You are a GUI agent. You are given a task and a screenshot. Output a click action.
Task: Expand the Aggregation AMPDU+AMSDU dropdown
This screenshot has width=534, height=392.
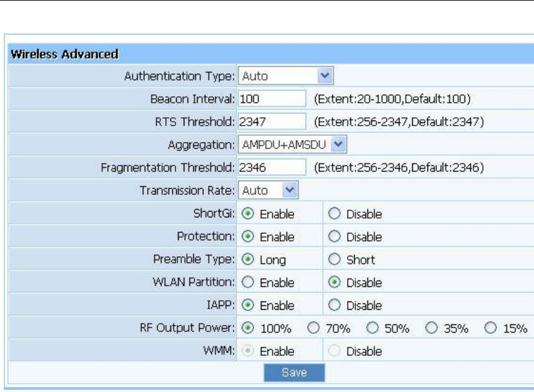(292, 144)
